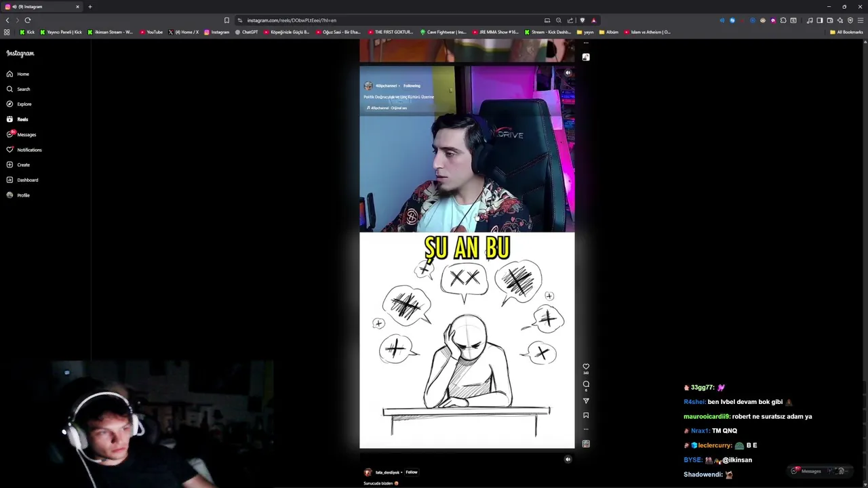Expand the All Bookmarks folder
The image size is (868, 488).
[x=846, y=32]
